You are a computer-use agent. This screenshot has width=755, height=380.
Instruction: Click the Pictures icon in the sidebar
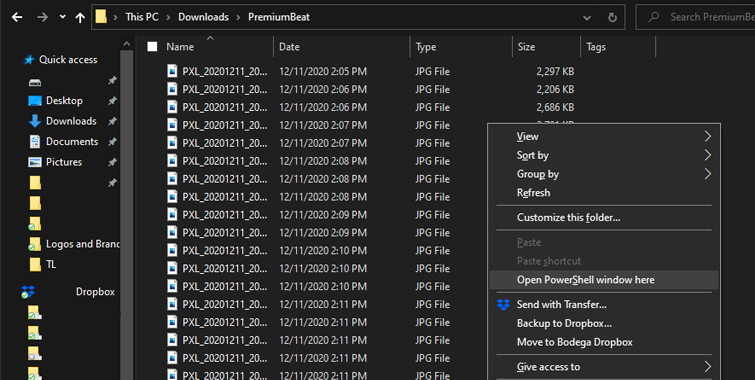pyautogui.click(x=35, y=162)
